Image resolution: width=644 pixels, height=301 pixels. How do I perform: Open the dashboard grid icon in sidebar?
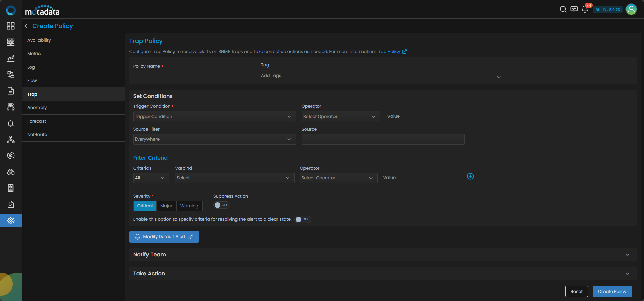click(x=11, y=26)
